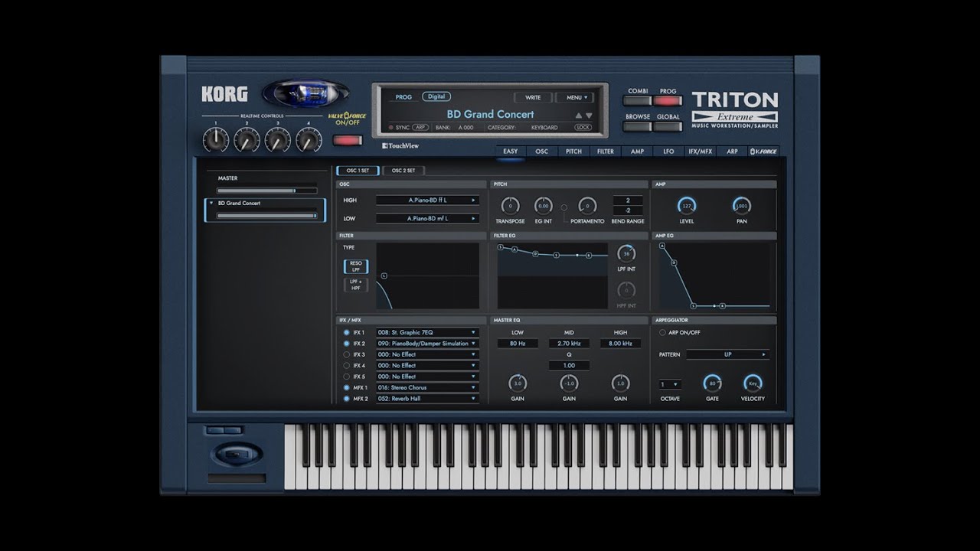980x551 pixels.
Task: Click realtime control knob 3
Action: pyautogui.click(x=278, y=139)
